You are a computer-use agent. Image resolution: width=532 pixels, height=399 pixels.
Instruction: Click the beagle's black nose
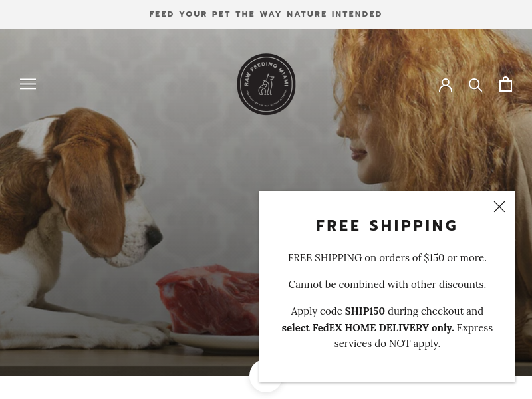154,235
